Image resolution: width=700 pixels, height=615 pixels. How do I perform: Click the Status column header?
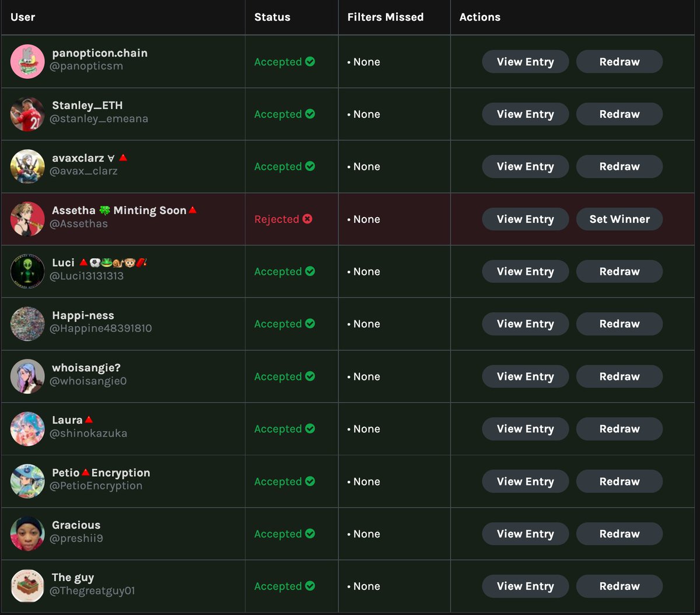(272, 17)
